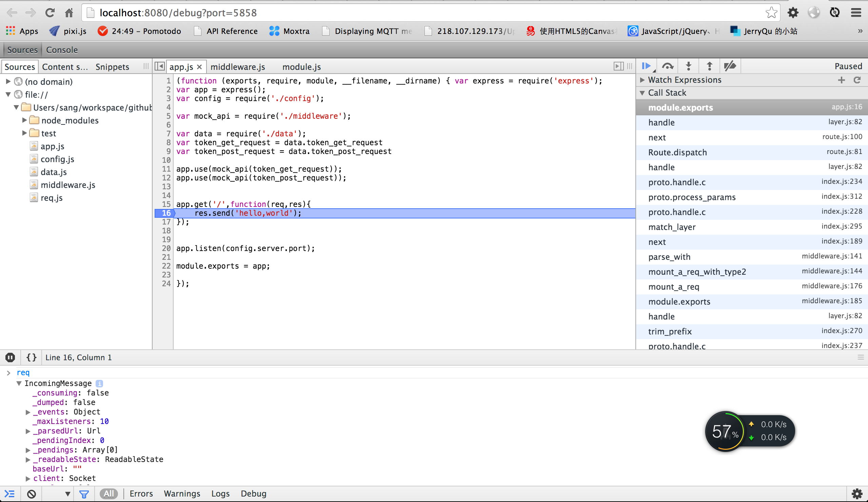Screen dimensions: 868x502
Task: Step out of current function
Action: pyautogui.click(x=709, y=66)
